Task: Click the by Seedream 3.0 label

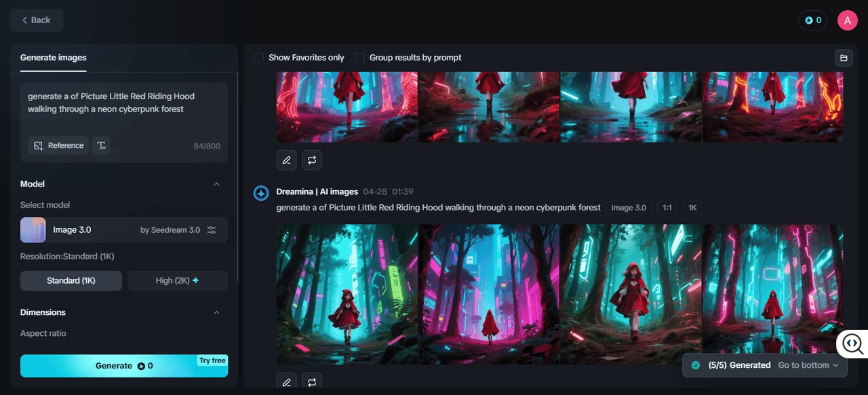Action: pos(170,230)
